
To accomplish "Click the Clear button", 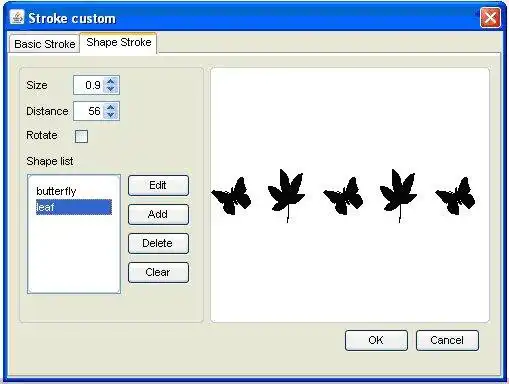I will coord(158,272).
